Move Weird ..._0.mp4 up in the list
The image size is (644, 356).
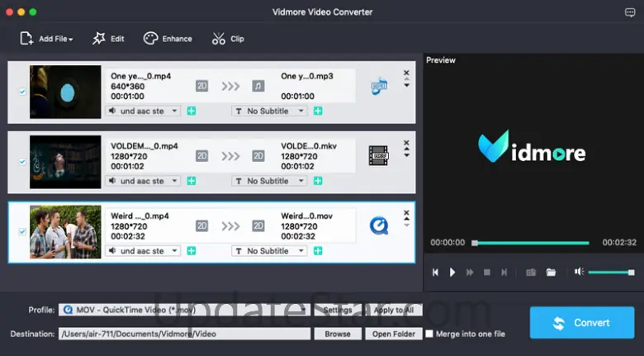coord(406,219)
